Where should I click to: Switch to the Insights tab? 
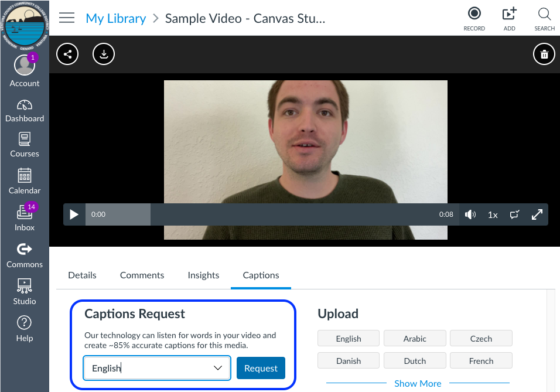(x=203, y=275)
